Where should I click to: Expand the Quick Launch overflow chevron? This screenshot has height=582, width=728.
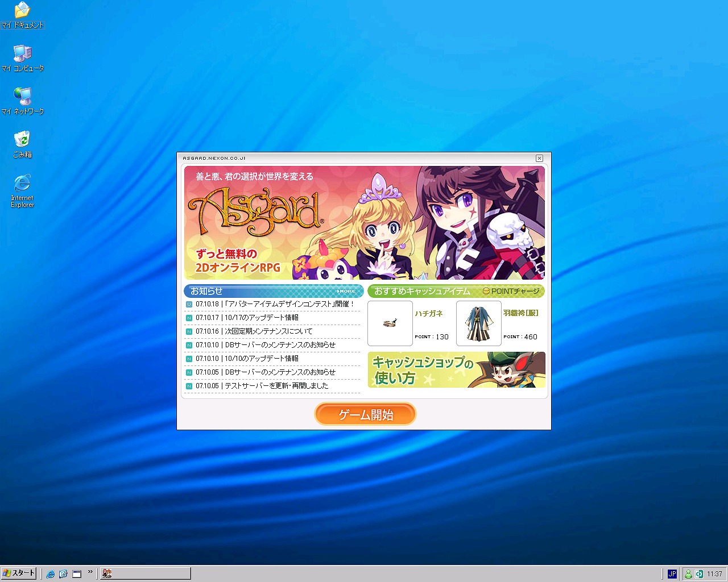coord(90,572)
